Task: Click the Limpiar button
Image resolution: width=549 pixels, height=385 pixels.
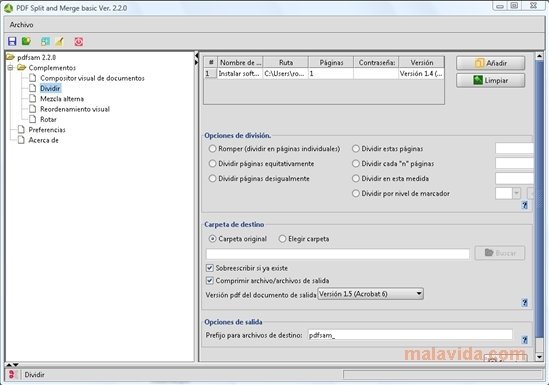Action: [x=491, y=80]
